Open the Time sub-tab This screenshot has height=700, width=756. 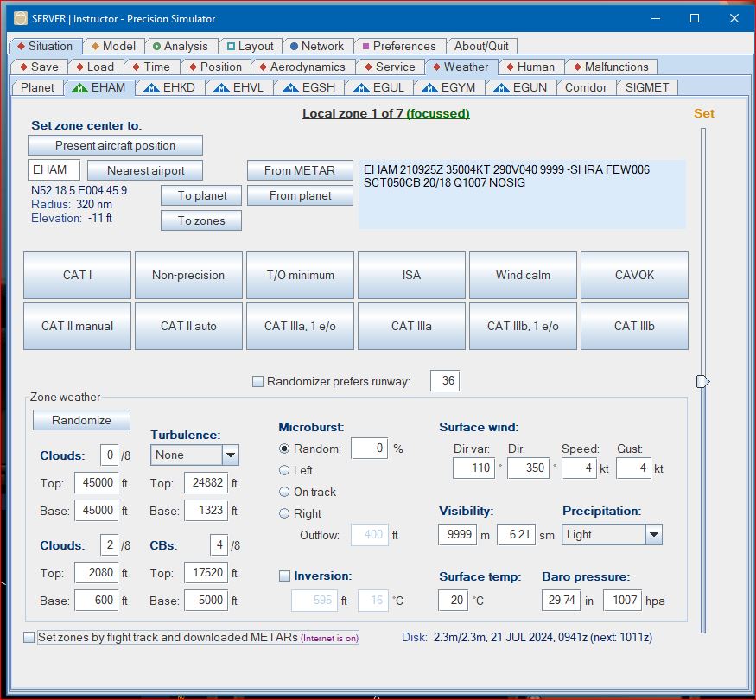[152, 67]
